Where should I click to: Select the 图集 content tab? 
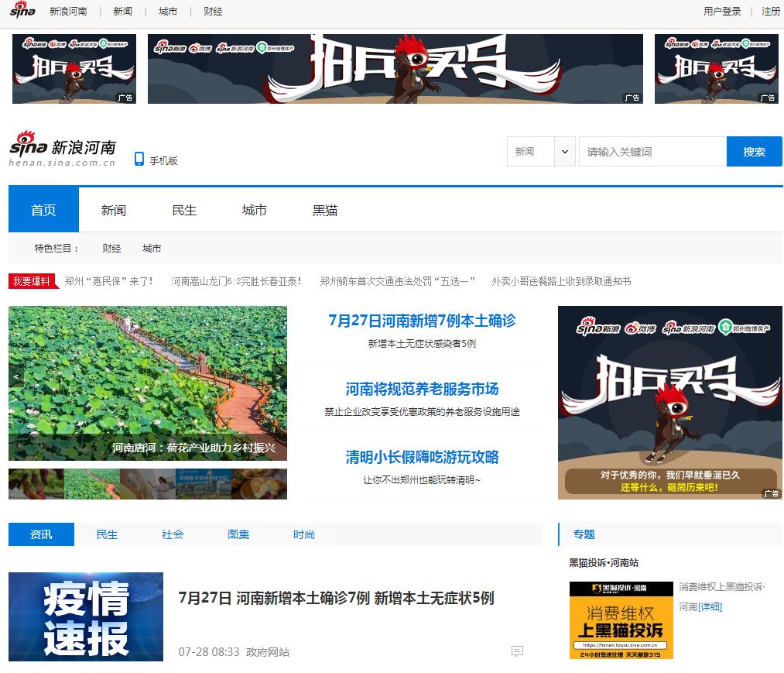click(x=238, y=534)
